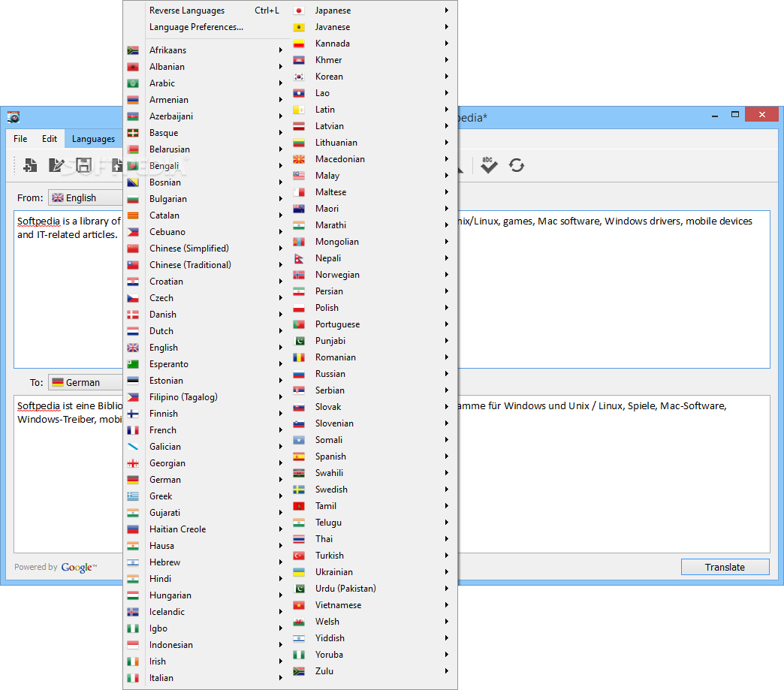This screenshot has height=690, width=784.
Task: Maximize the translator window
Action: click(735, 115)
